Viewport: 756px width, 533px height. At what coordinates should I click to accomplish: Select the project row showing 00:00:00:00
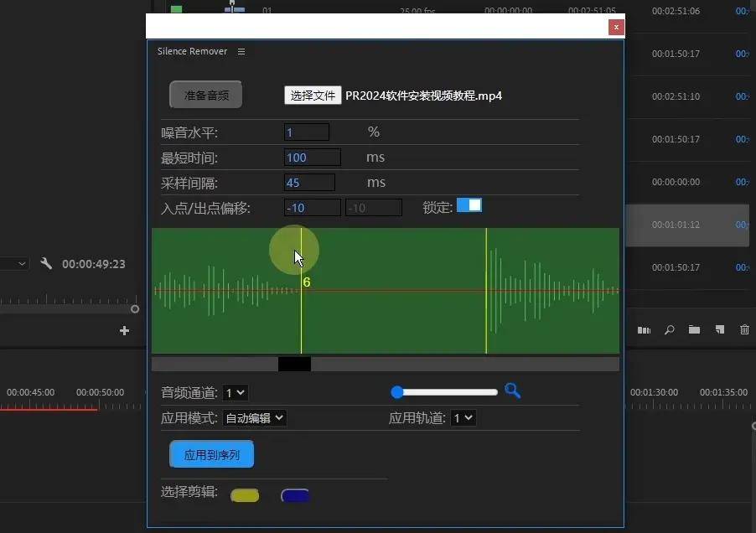point(687,182)
